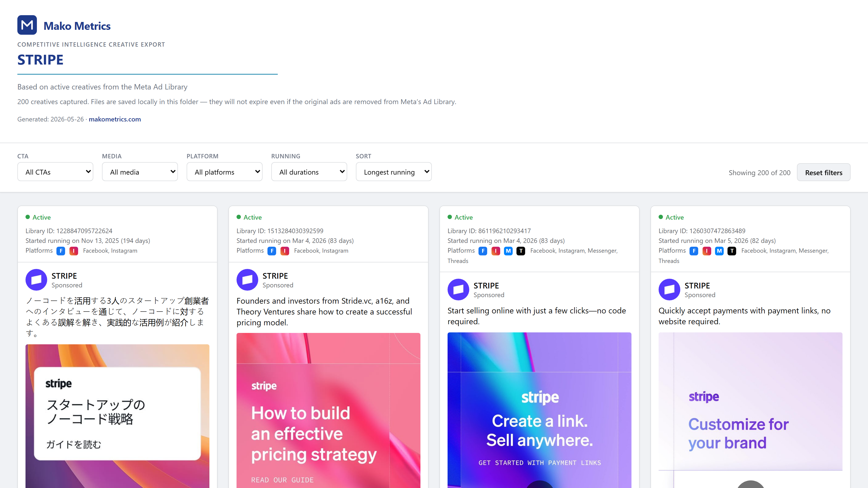Click Library ID: 1228847095722624
Screen dimensions: 868x488
69,231
